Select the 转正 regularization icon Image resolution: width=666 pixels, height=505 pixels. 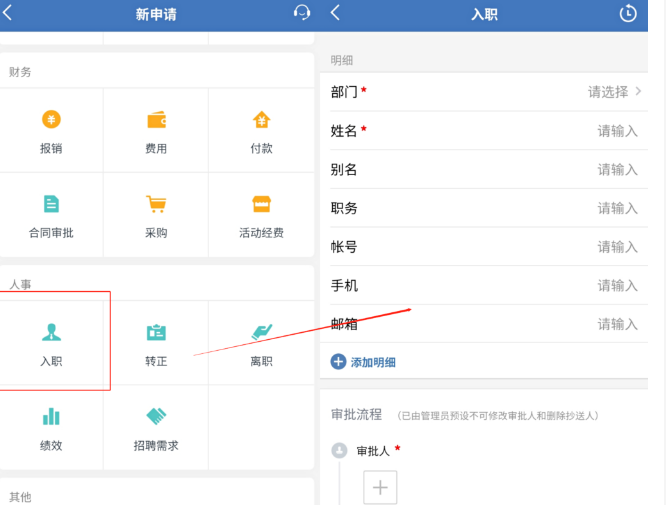(x=156, y=333)
